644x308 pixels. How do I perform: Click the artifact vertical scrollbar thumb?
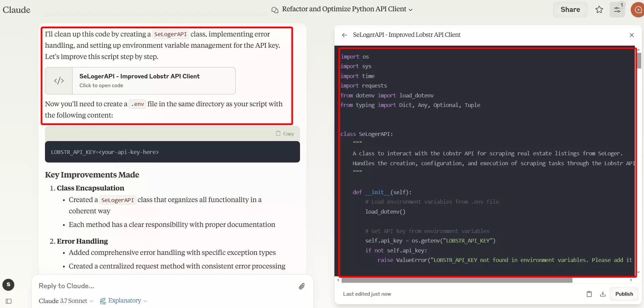[x=639, y=60]
